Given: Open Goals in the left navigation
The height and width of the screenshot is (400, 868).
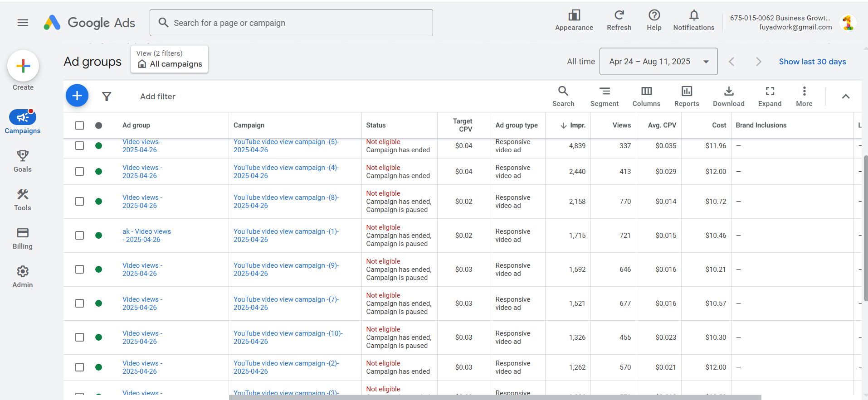Looking at the screenshot, I should tap(23, 161).
